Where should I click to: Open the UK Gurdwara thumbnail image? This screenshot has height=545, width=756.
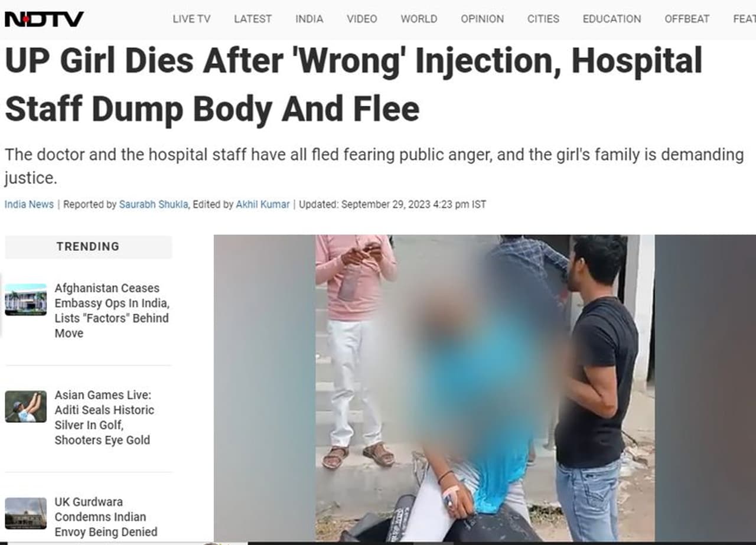25,513
